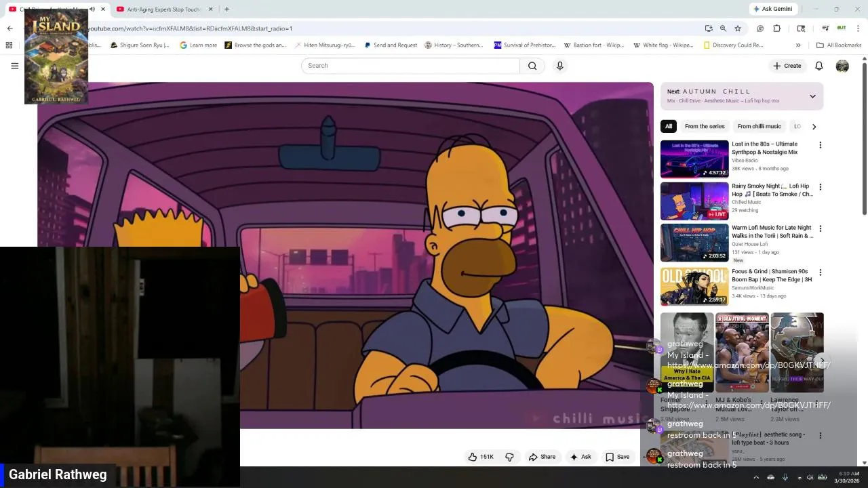This screenshot has width=868, height=488.
Task: Open the taskbar volume speaker icon
Action: 810,477
